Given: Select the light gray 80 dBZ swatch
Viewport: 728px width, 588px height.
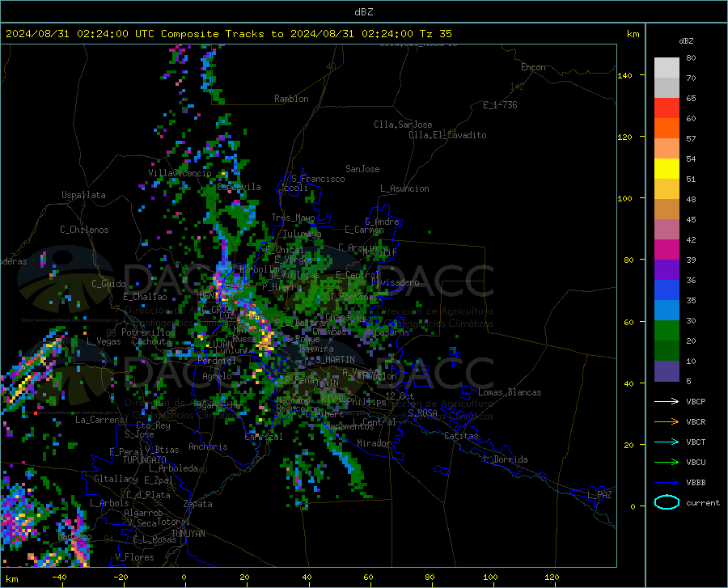Looking at the screenshot, I should [667, 68].
